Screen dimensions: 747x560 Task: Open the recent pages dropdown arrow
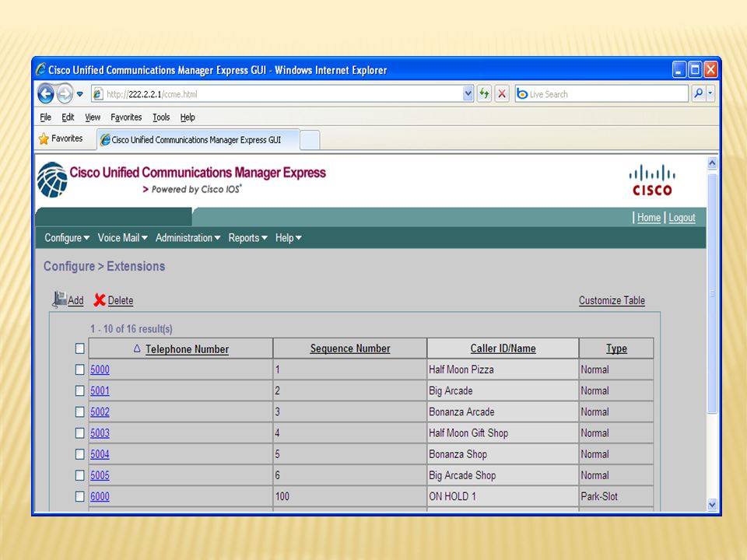coord(80,94)
